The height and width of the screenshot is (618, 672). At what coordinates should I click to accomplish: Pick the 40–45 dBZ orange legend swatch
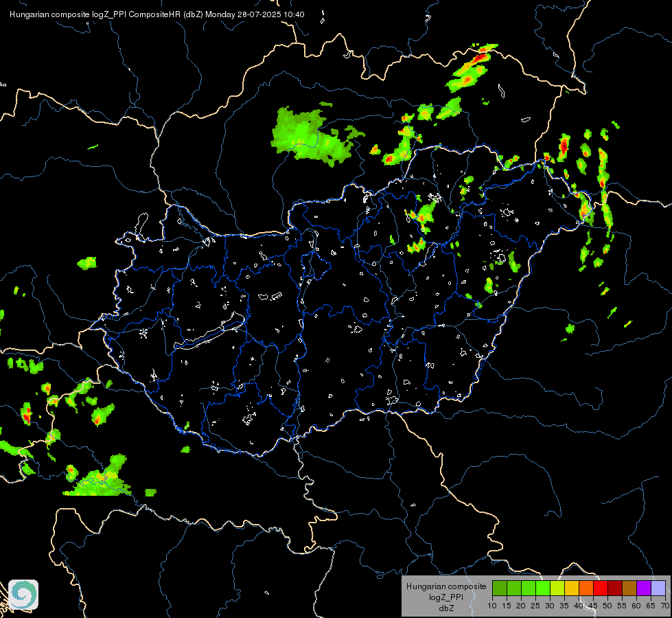click(586, 588)
